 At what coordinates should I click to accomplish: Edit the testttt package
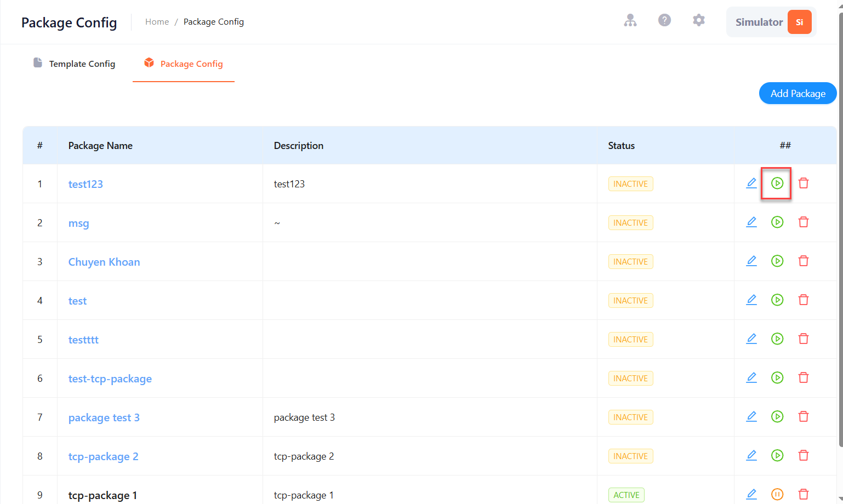tap(751, 339)
